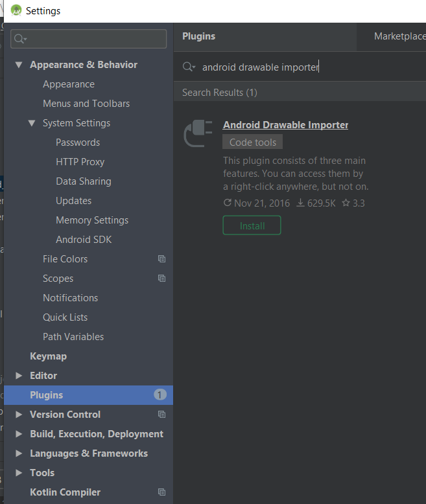426x504 pixels.
Task: Select Android SDK under System Settings
Action: pyautogui.click(x=84, y=240)
